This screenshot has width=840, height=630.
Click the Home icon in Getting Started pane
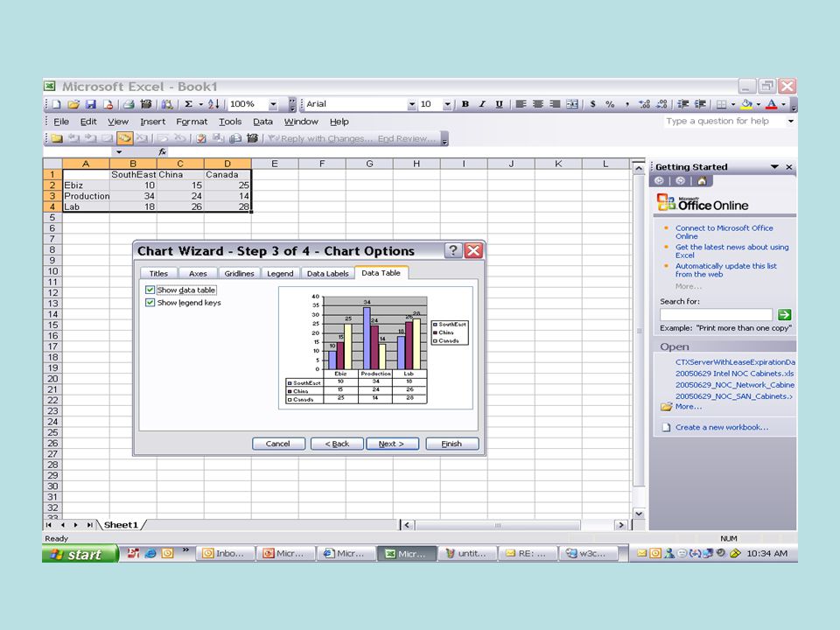(702, 181)
